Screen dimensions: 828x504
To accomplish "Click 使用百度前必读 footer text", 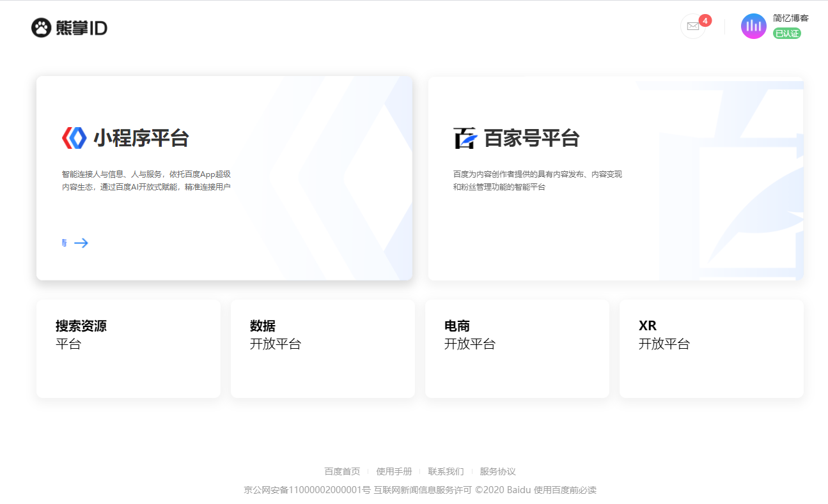I will (x=565, y=490).
